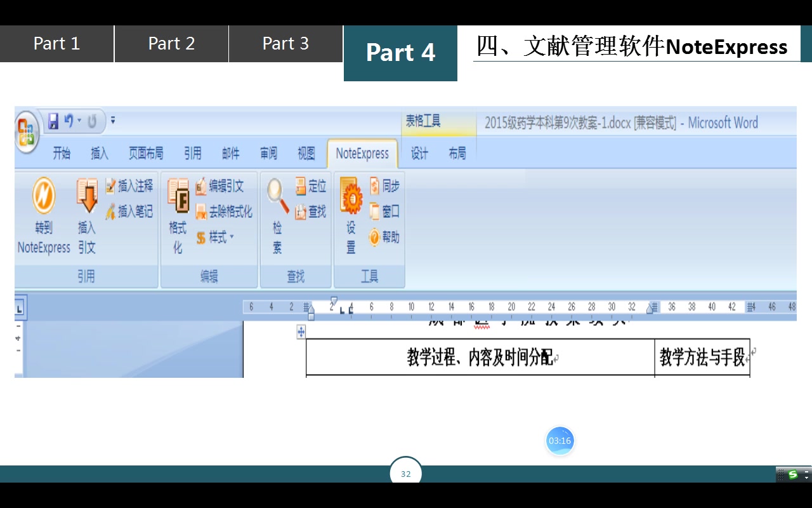Go to the Part 2 section
The image size is (812, 508).
click(x=171, y=43)
